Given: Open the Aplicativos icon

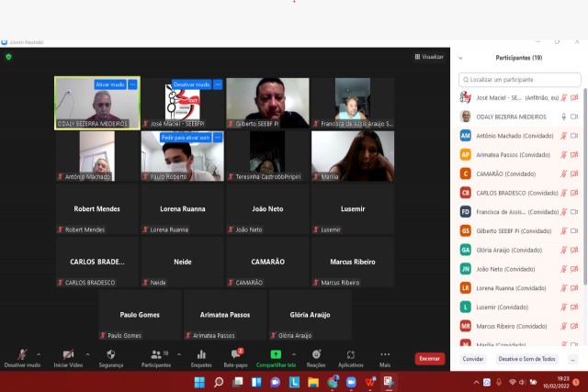Looking at the screenshot, I should (351, 354).
